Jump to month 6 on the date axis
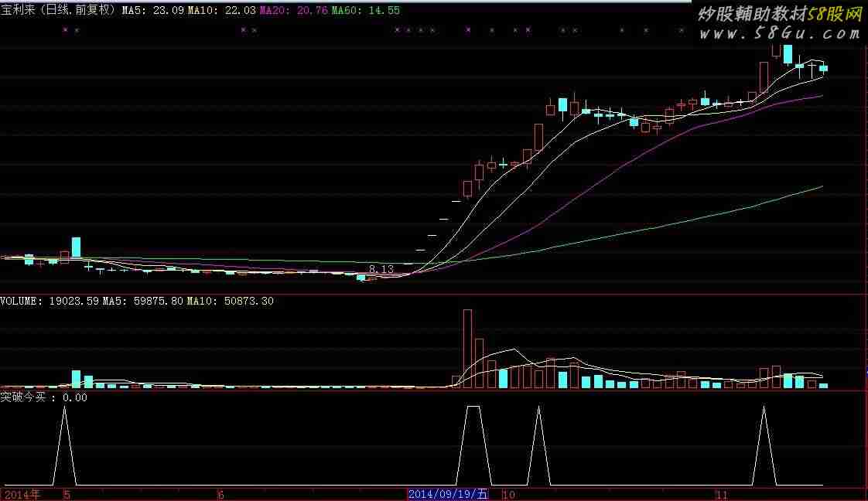Image resolution: width=868 pixels, height=501 pixels. 220,494
